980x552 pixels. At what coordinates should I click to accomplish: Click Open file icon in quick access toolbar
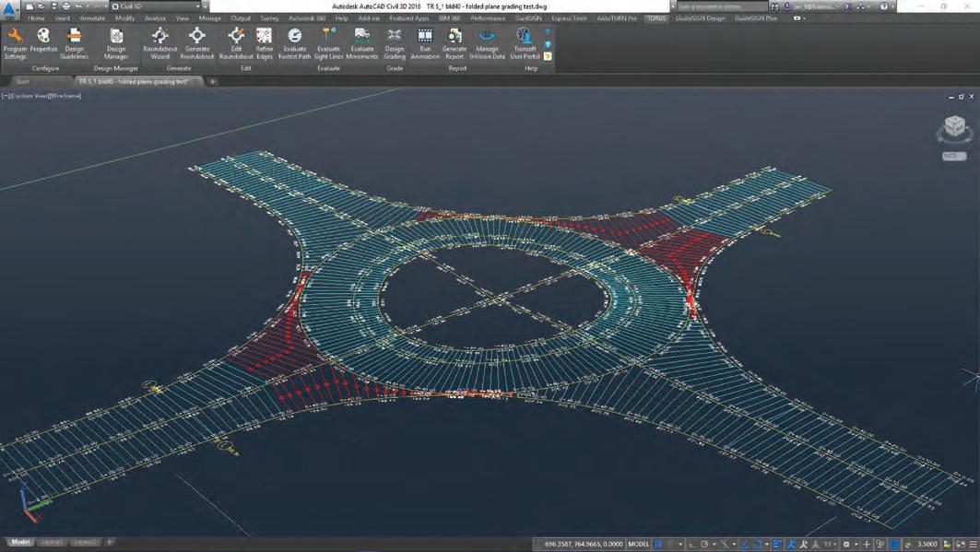[41, 6]
